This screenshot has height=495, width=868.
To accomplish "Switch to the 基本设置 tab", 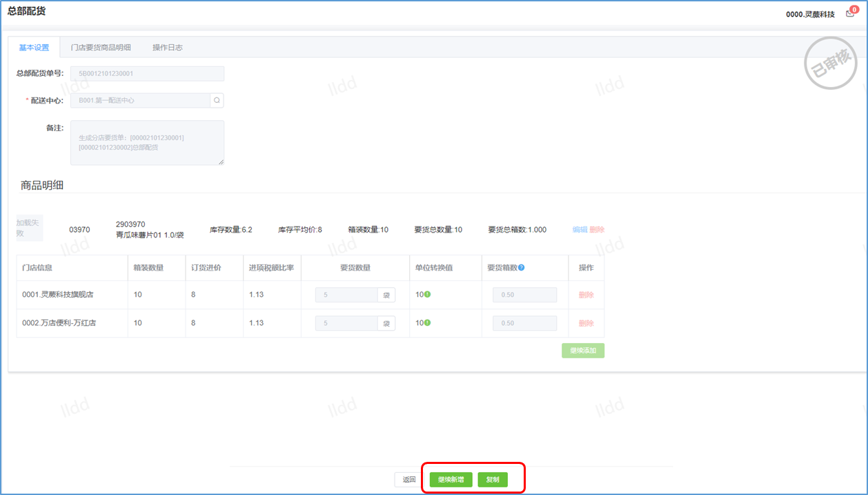I will click(34, 48).
